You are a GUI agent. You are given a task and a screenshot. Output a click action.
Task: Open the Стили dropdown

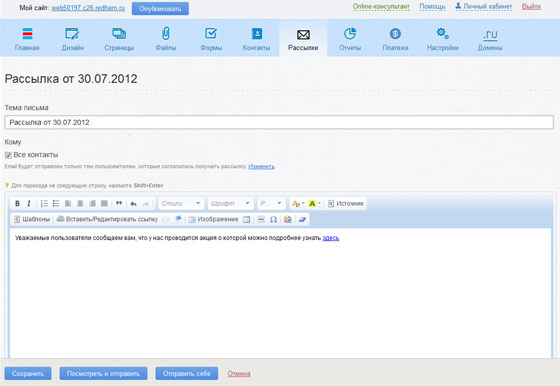click(181, 204)
